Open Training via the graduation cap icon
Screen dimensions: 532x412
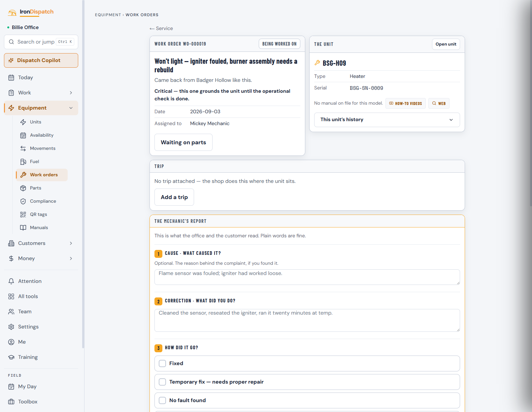(x=11, y=357)
